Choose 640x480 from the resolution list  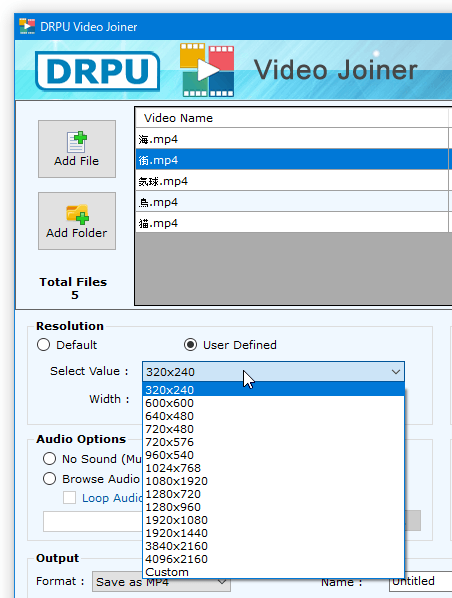pos(273,416)
